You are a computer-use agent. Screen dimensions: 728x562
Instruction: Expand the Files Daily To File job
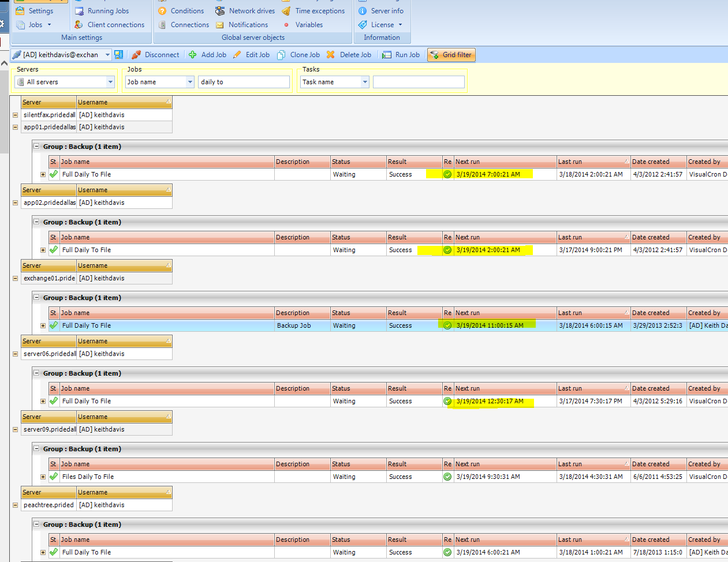click(43, 477)
